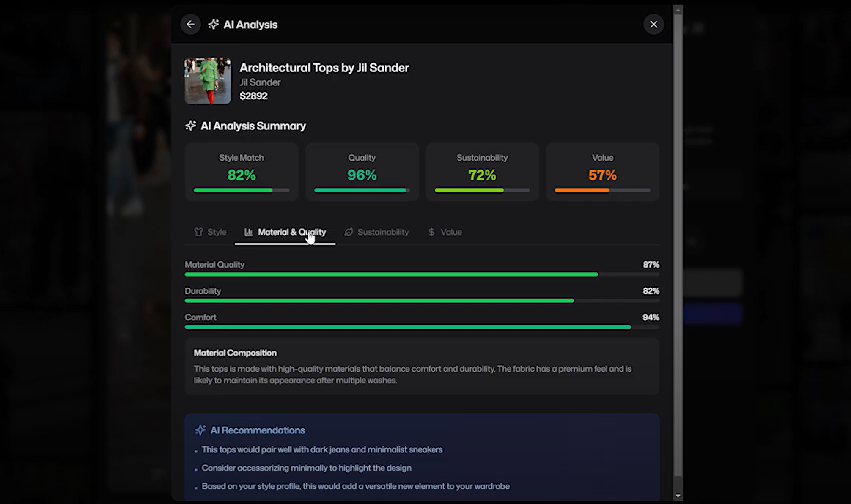This screenshot has height=504, width=851.
Task: Click the Material Quality 87% progress bar
Action: click(x=422, y=274)
